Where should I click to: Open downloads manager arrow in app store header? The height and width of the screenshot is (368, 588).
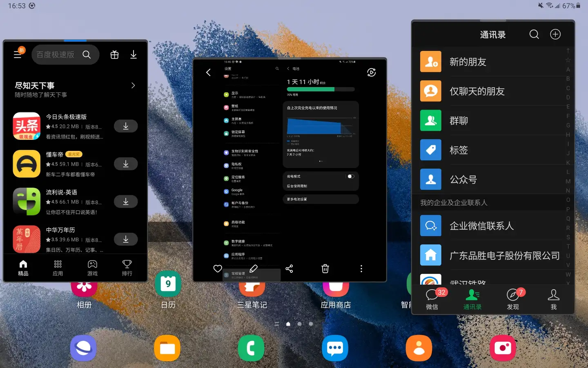[x=133, y=54]
